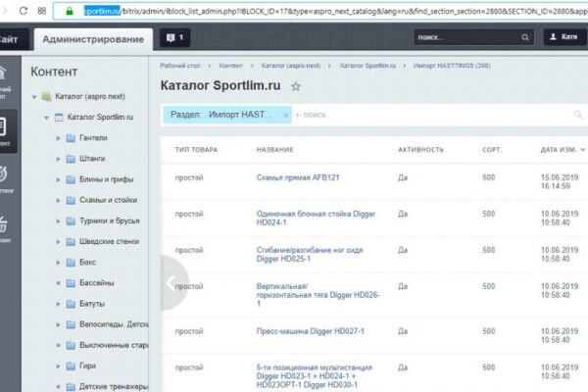Open Вертикальная/горизонтальная тяга Digger HD026-1

click(318, 295)
